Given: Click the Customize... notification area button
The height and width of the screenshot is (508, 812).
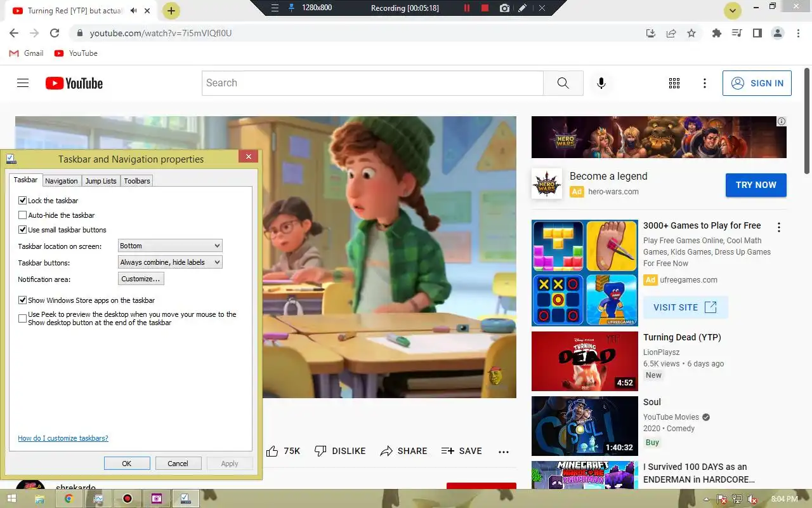Looking at the screenshot, I should 141,279.
